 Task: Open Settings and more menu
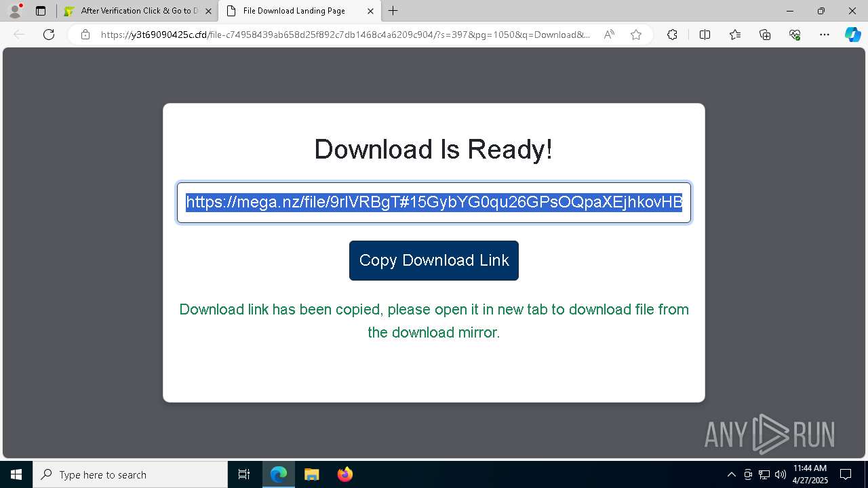[x=825, y=35]
